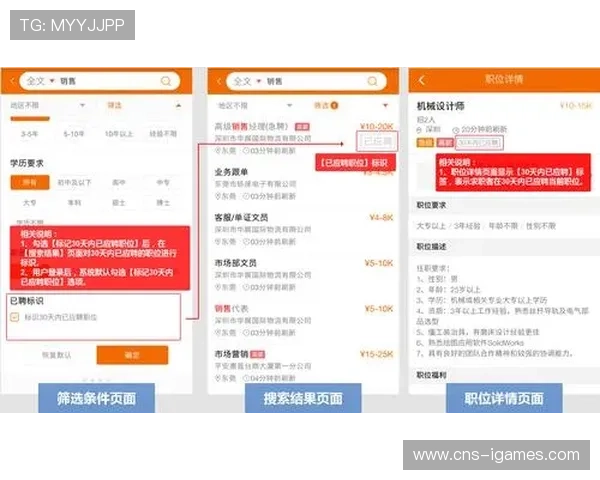The width and height of the screenshot is (600, 480).
Task: Open 市场营销 job listing
Action: (303, 365)
